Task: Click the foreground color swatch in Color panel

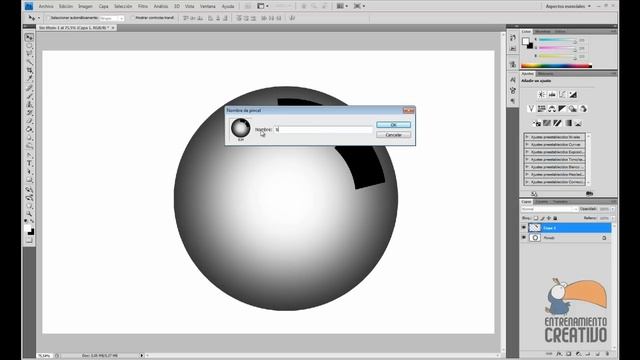Action: click(526, 41)
